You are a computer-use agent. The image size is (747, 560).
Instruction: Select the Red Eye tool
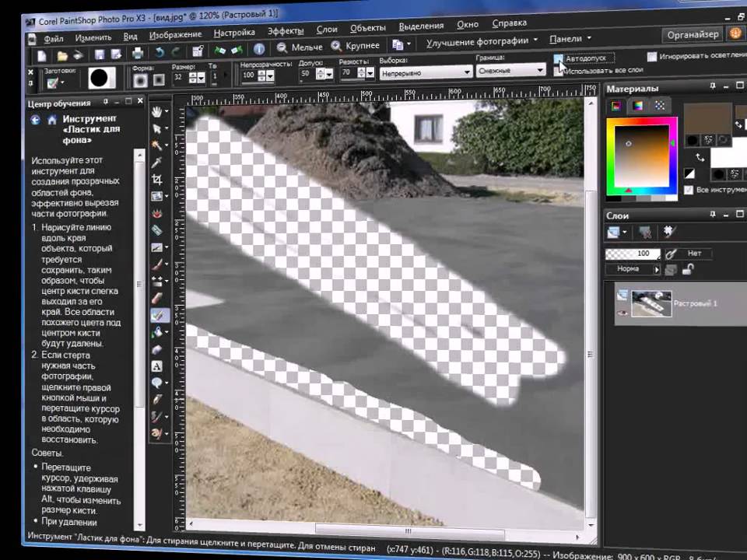click(156, 213)
